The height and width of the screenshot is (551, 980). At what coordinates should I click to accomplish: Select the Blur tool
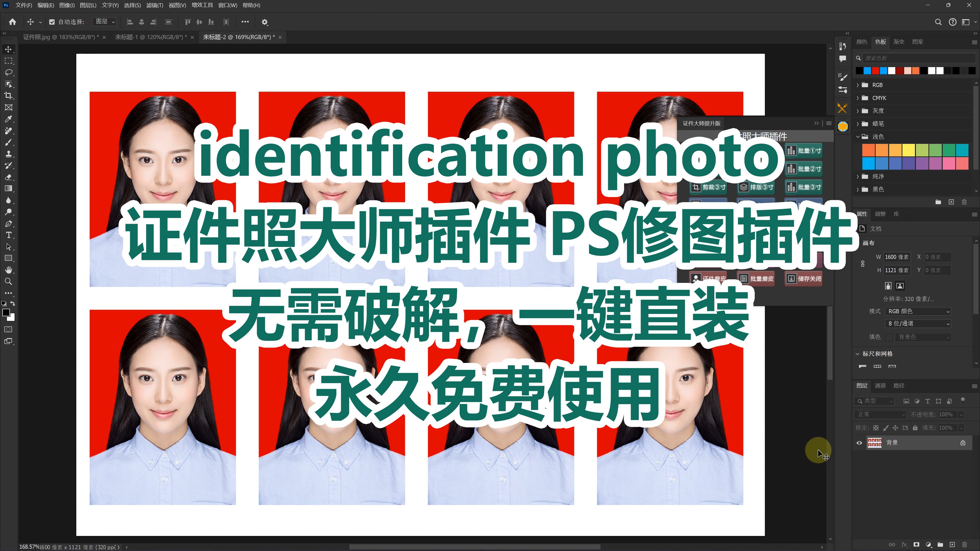tap(8, 201)
